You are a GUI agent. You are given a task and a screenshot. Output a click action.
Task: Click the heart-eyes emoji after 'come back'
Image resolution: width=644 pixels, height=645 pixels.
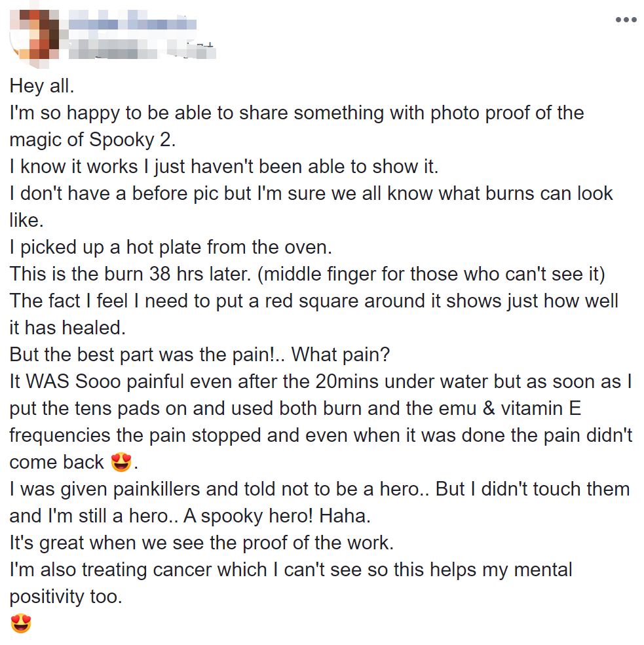click(121, 463)
